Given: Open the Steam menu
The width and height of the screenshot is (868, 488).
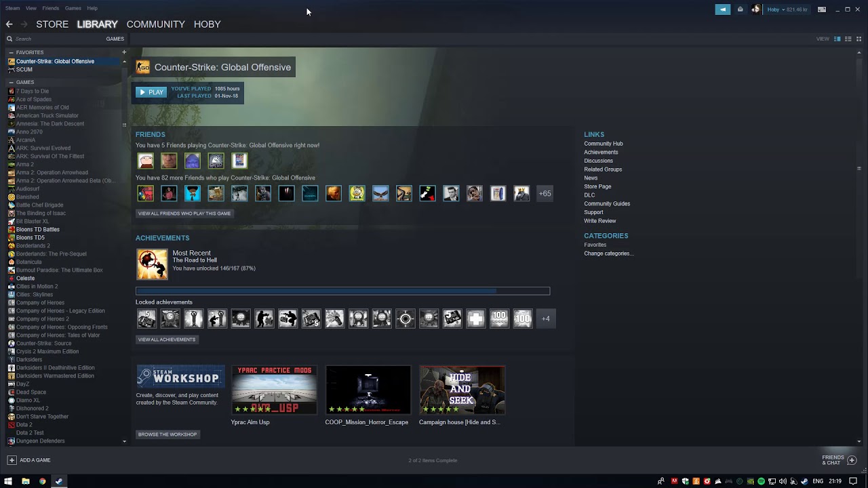Looking at the screenshot, I should [12, 8].
